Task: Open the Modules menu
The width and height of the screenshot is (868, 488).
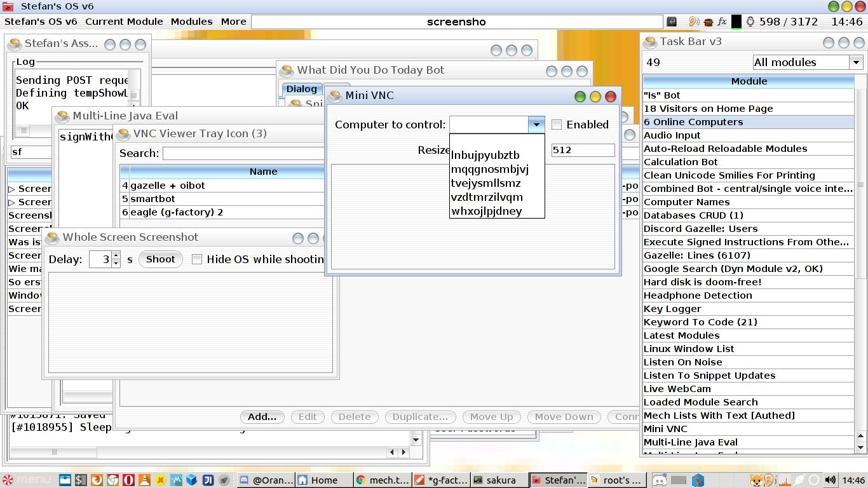Action: click(x=191, y=22)
